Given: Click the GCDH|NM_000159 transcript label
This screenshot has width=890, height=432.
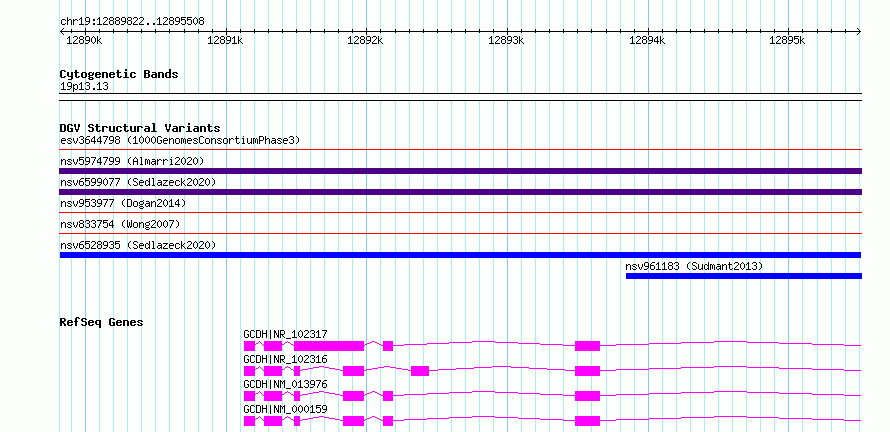Looking at the screenshot, I should (x=286, y=409).
